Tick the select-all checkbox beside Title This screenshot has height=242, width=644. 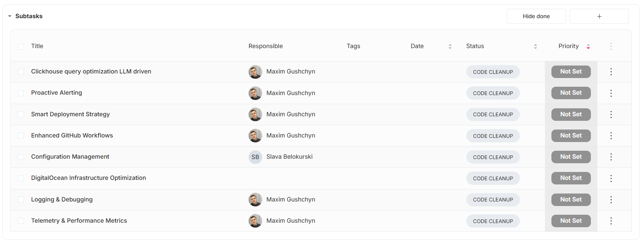tap(21, 47)
